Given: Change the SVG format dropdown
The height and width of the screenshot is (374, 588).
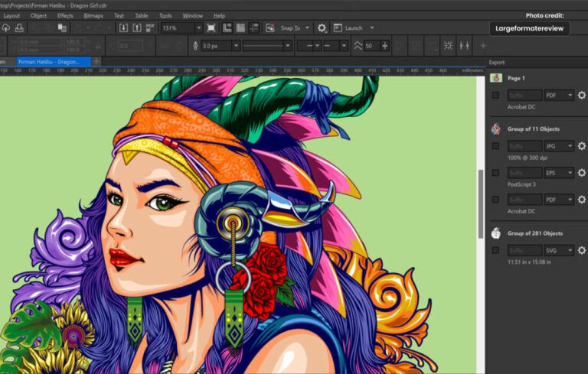Looking at the screenshot, I should (x=559, y=250).
